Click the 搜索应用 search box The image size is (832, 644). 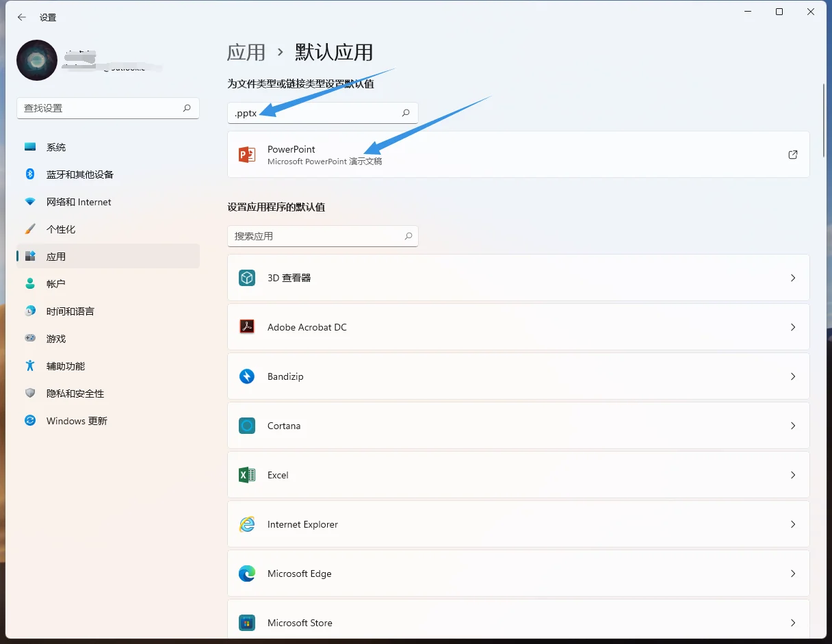click(322, 235)
